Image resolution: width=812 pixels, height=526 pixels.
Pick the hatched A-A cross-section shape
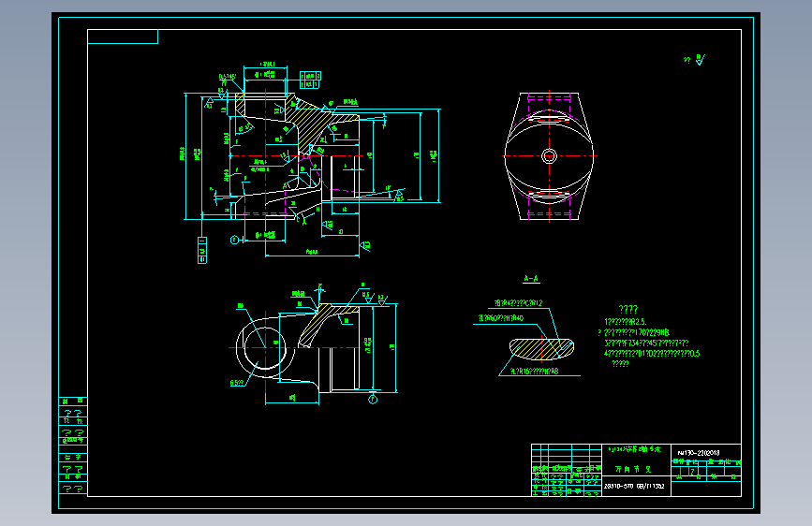tap(541, 349)
